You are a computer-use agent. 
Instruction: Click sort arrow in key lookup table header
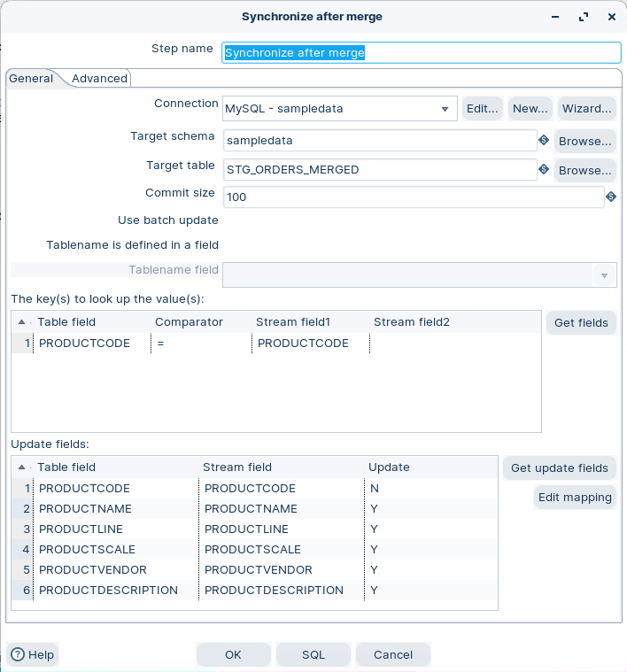click(x=21, y=322)
